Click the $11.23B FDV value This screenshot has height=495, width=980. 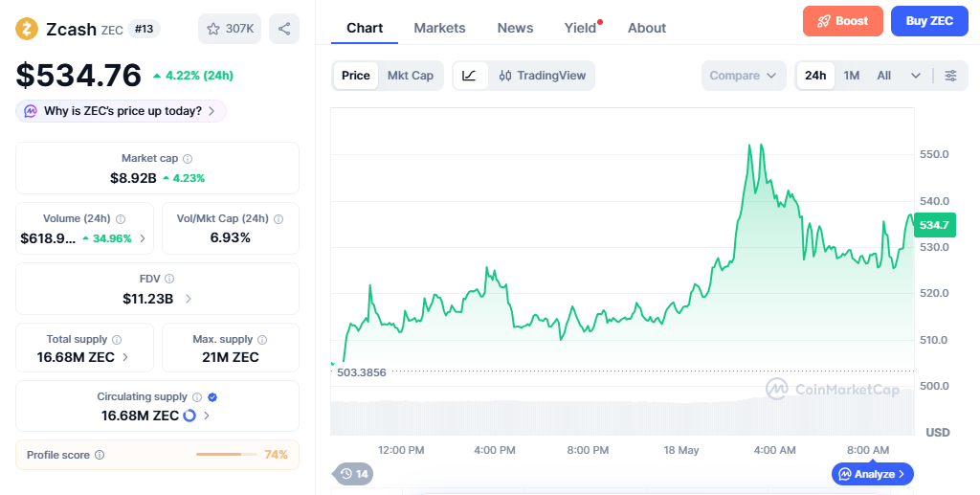tap(148, 299)
